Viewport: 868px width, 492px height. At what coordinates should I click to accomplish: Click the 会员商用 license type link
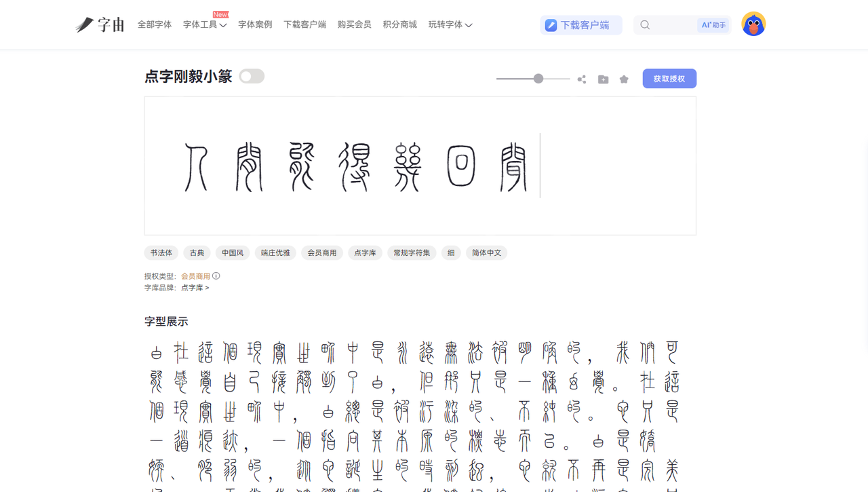tap(195, 276)
